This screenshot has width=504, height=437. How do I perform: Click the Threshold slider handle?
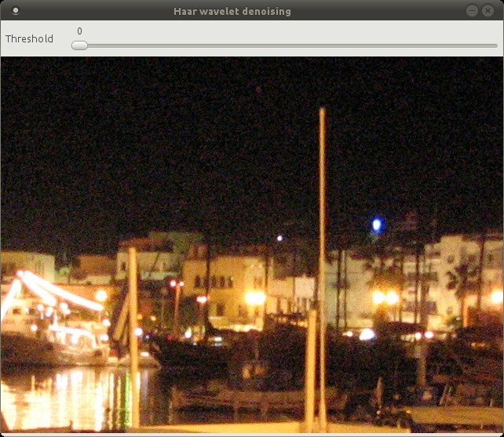79,46
